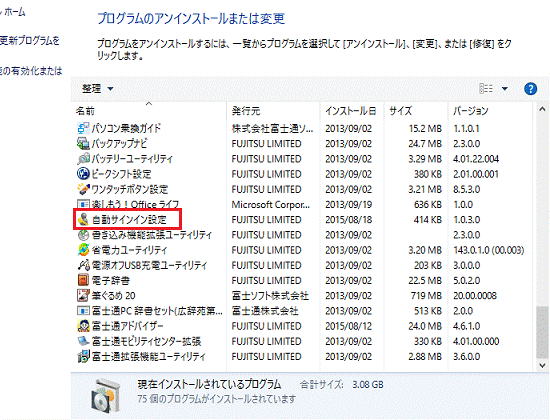Select the 省電力ユーティリティ row name
This screenshot has height=420, width=550.
tap(129, 250)
